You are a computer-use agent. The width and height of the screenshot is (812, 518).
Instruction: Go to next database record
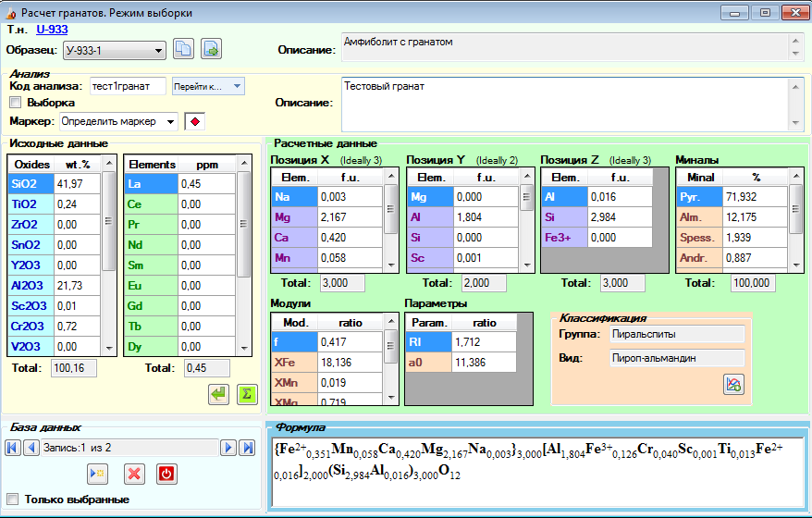tap(228, 448)
